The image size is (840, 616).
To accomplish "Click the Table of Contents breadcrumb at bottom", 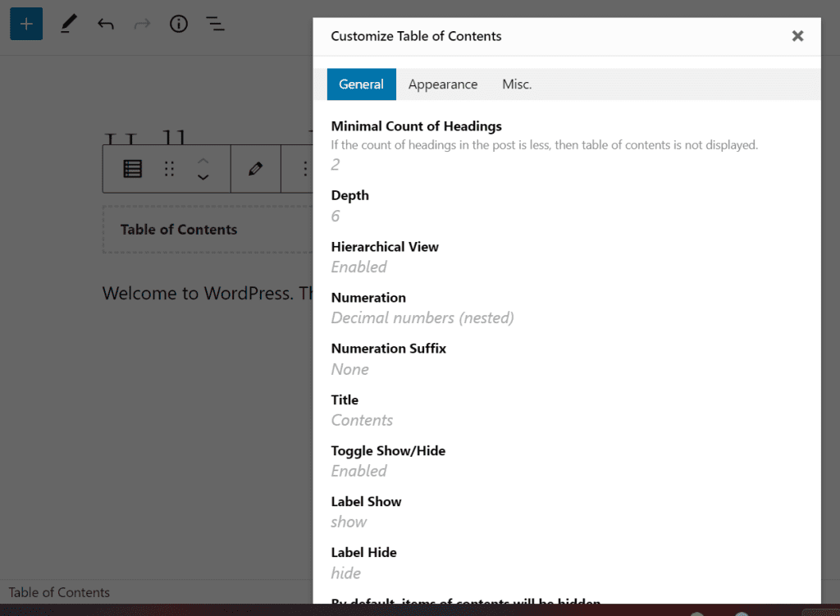I will point(58,592).
